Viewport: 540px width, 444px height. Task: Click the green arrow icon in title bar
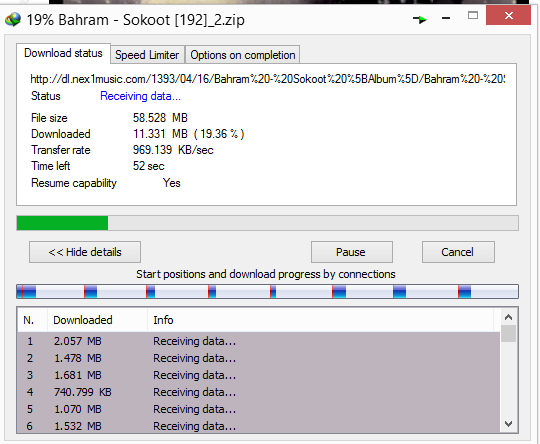420,19
